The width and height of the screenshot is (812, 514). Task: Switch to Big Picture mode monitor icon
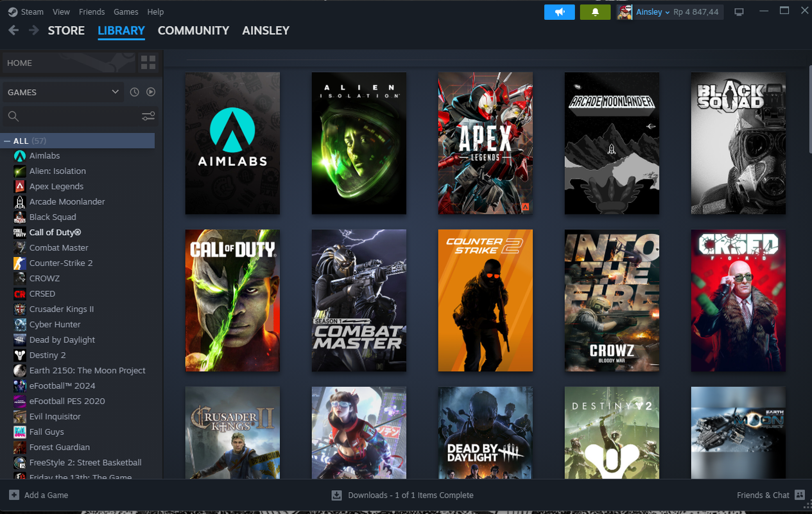click(x=739, y=12)
